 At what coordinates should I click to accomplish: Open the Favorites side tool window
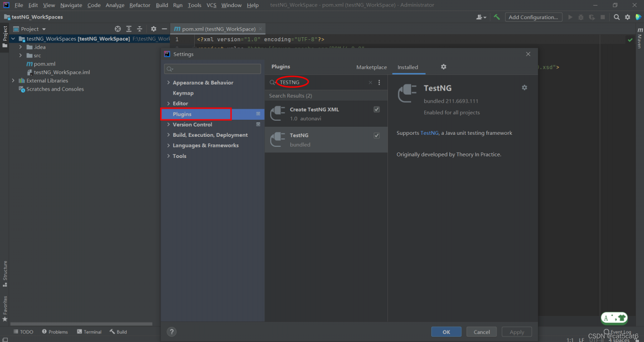5,308
